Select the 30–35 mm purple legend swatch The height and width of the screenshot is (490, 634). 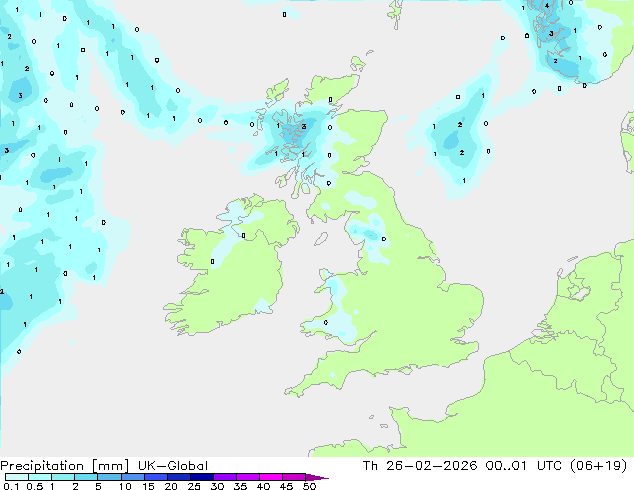click(x=225, y=477)
